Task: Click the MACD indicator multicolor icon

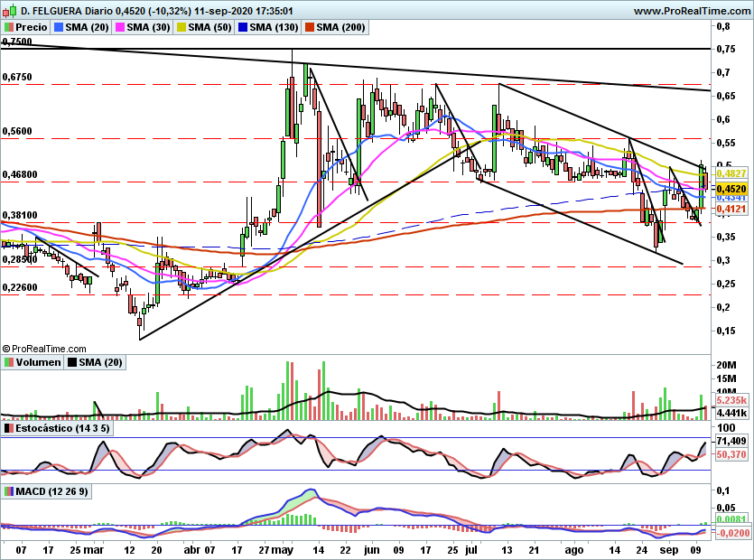Action: coord(9,492)
